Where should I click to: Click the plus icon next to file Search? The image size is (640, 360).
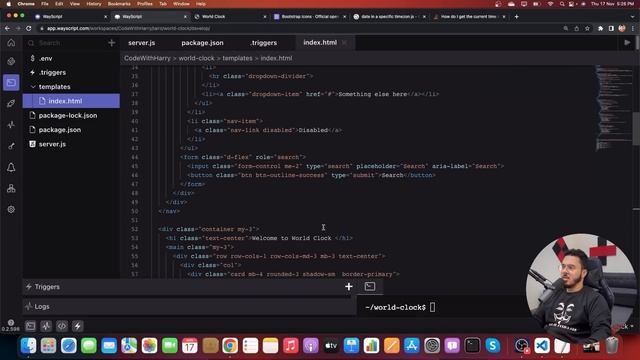click(x=111, y=43)
